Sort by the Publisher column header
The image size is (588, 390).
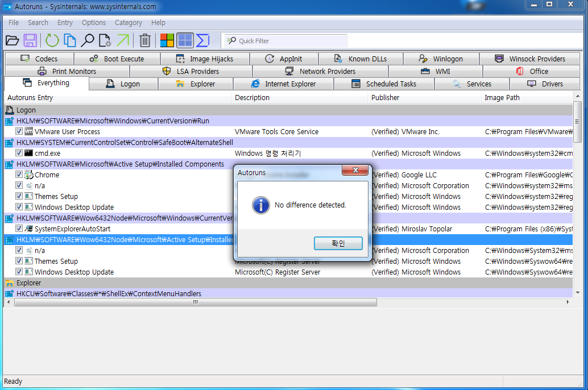(x=424, y=98)
